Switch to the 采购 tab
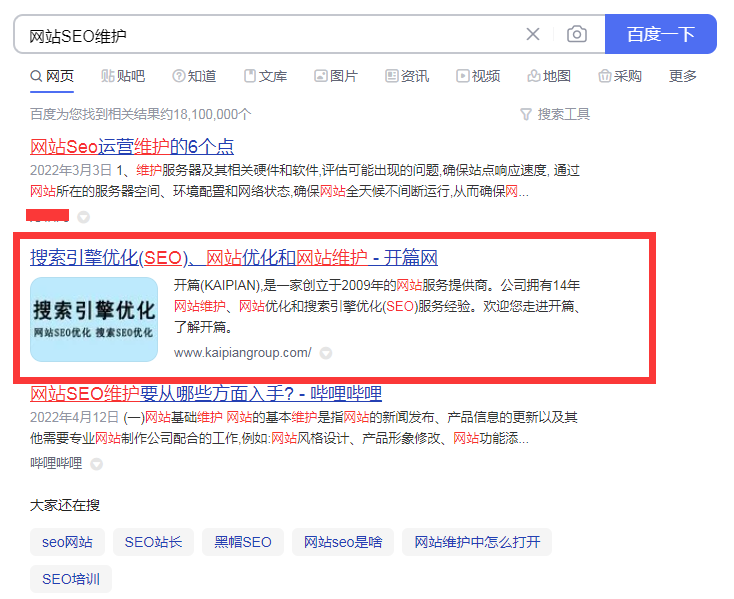Viewport: 734px width, 599px height. point(620,76)
